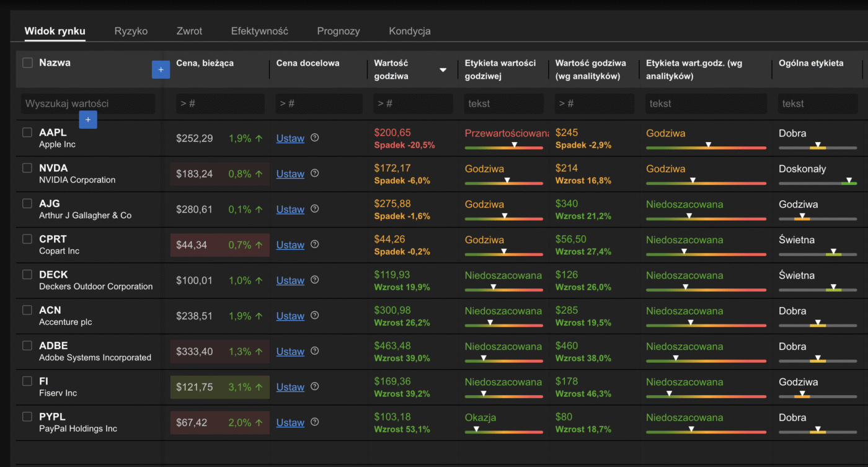Click question mark icon in DECK row
Image resolution: width=868 pixels, height=467 pixels.
point(314,280)
